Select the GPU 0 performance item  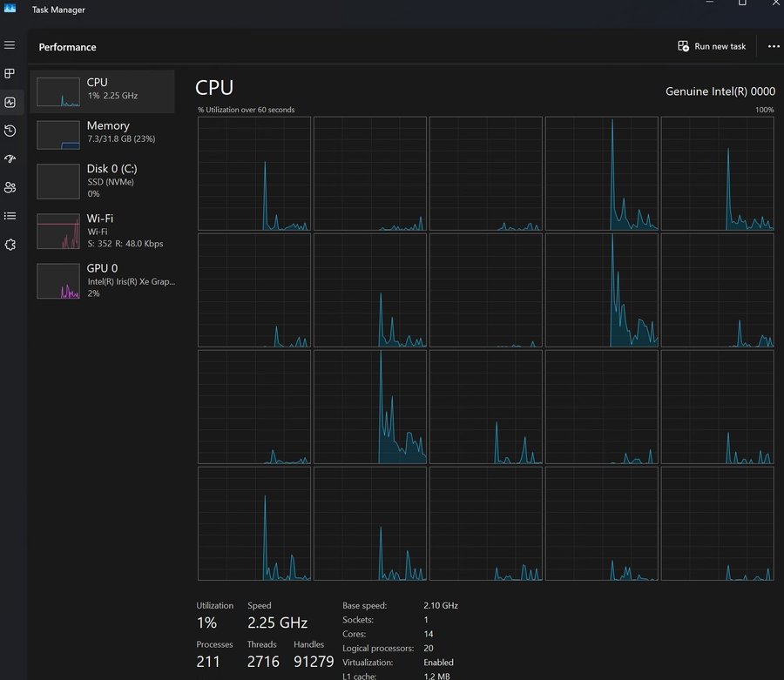coord(103,280)
